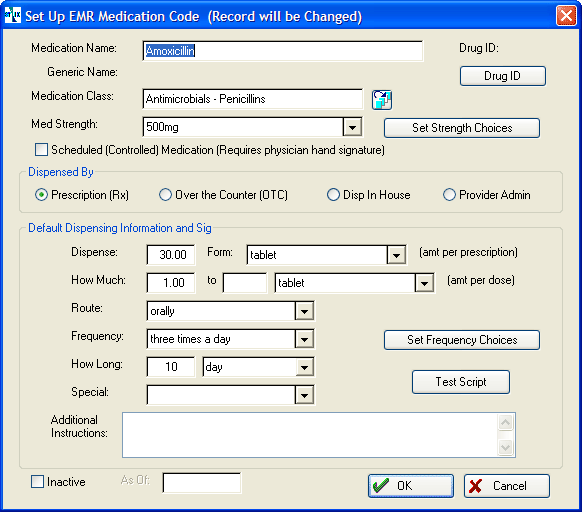This screenshot has width=582, height=512.
Task: Click the Set Strength Choices button
Action: 462,128
